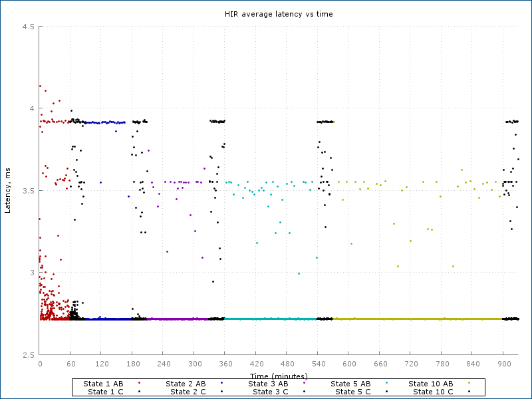Click the 4.5 y-axis tick label

(28, 27)
